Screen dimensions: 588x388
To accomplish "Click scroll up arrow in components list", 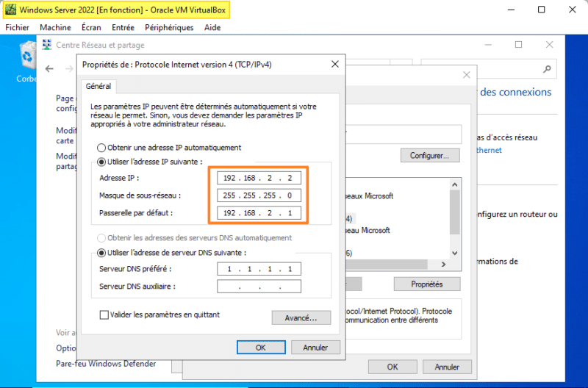I will click(x=455, y=184).
